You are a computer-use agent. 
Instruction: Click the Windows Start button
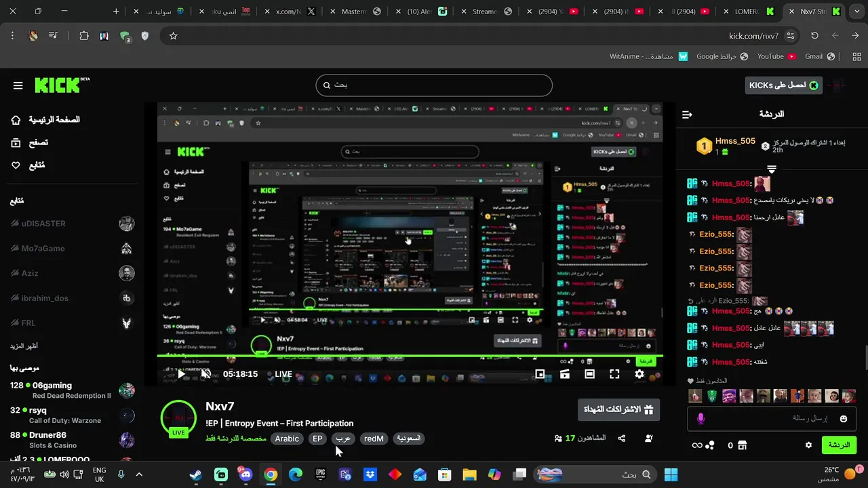[671, 474]
